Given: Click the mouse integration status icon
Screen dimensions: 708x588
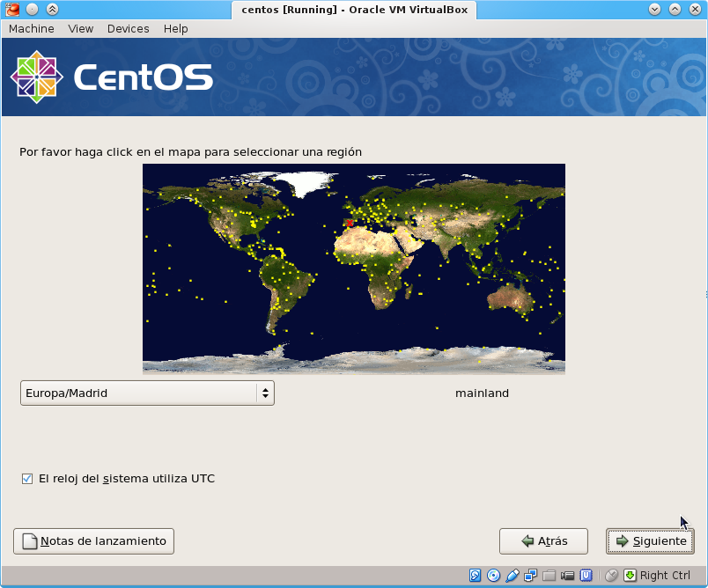Looking at the screenshot, I should click(x=611, y=576).
